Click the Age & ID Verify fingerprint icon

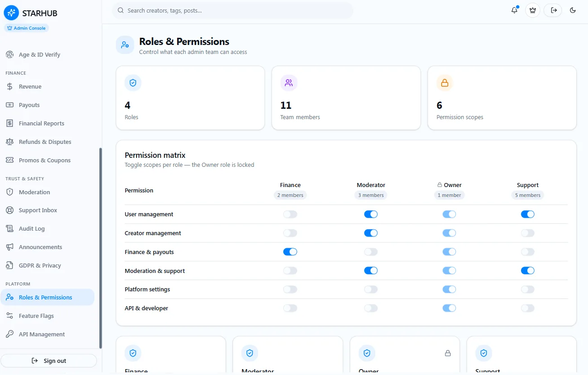pyautogui.click(x=9, y=54)
